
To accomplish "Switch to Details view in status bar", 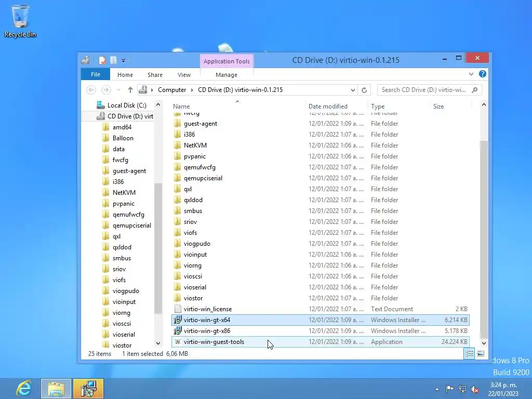I will click(469, 353).
